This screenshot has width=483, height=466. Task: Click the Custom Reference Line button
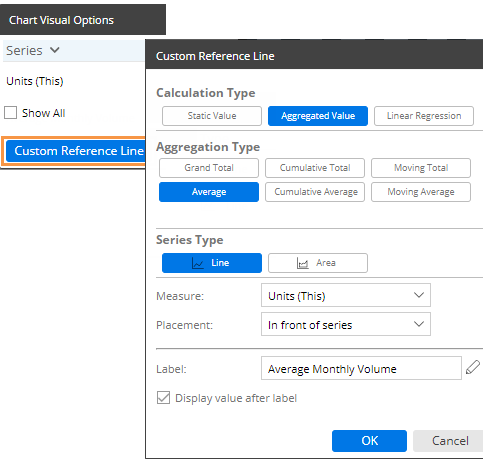pyautogui.click(x=76, y=151)
